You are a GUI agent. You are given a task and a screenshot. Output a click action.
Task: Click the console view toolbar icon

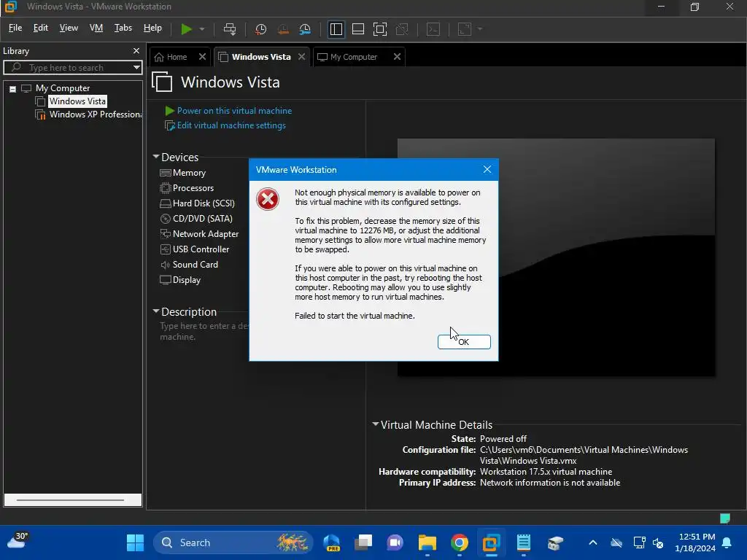[x=433, y=29]
